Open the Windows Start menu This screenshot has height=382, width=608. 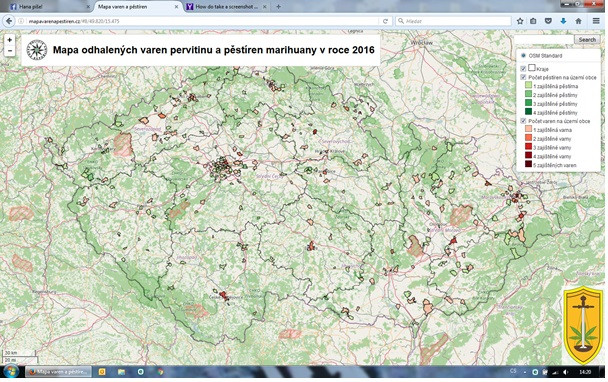(x=10, y=371)
